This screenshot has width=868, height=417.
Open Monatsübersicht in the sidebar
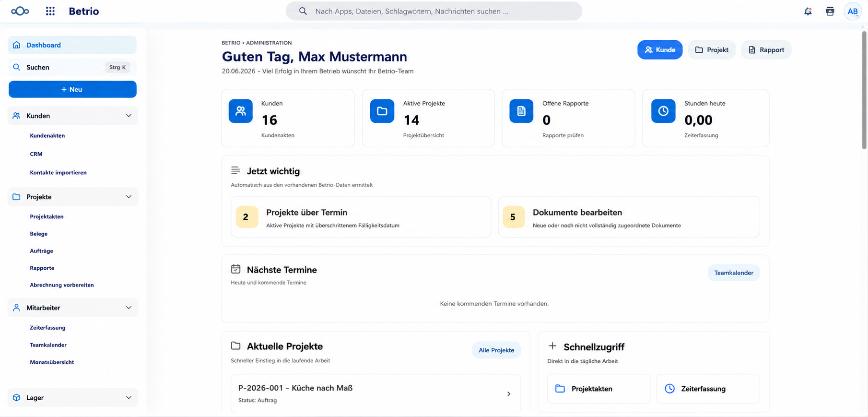point(52,362)
